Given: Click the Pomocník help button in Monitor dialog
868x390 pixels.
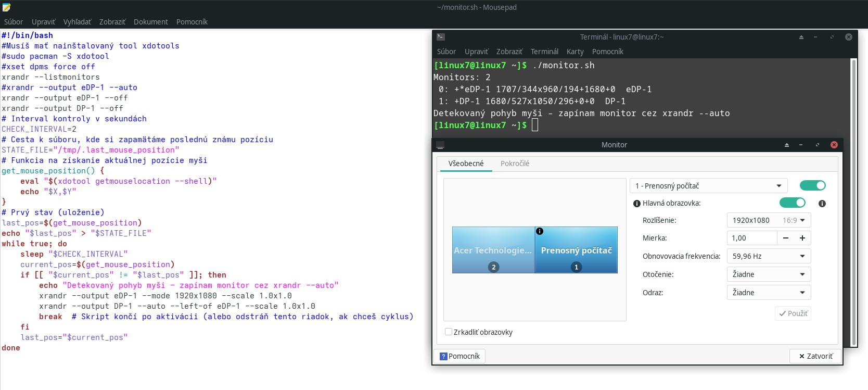Looking at the screenshot, I should pyautogui.click(x=459, y=356).
